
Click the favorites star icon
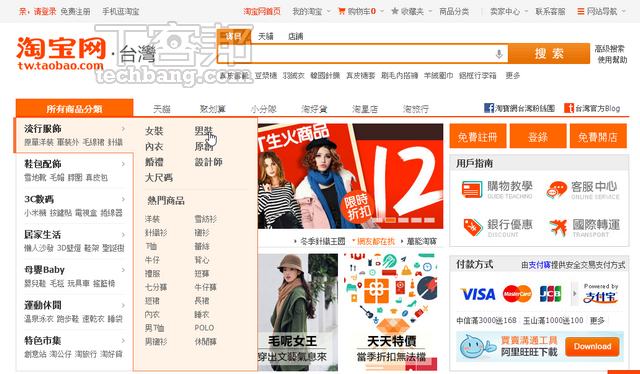click(x=395, y=11)
